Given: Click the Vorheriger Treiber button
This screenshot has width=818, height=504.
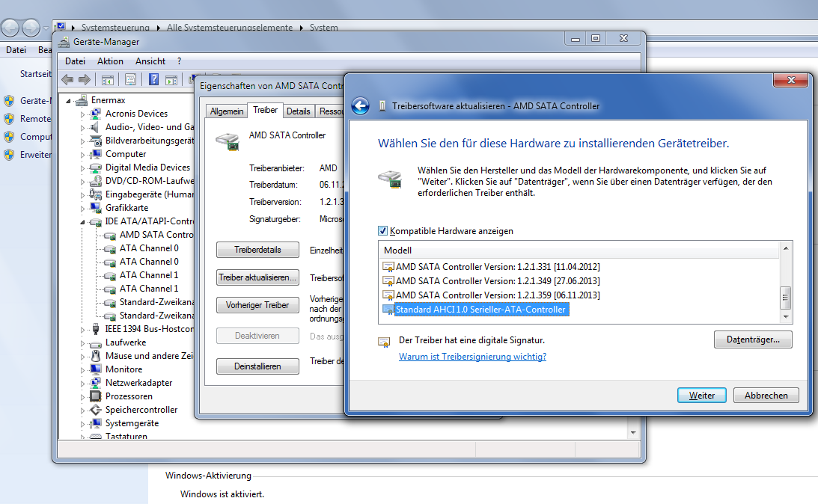Looking at the screenshot, I should (x=257, y=305).
